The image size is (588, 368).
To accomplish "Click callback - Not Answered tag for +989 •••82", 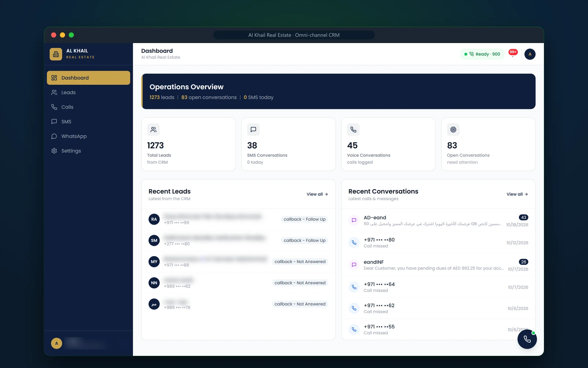I will [300, 283].
